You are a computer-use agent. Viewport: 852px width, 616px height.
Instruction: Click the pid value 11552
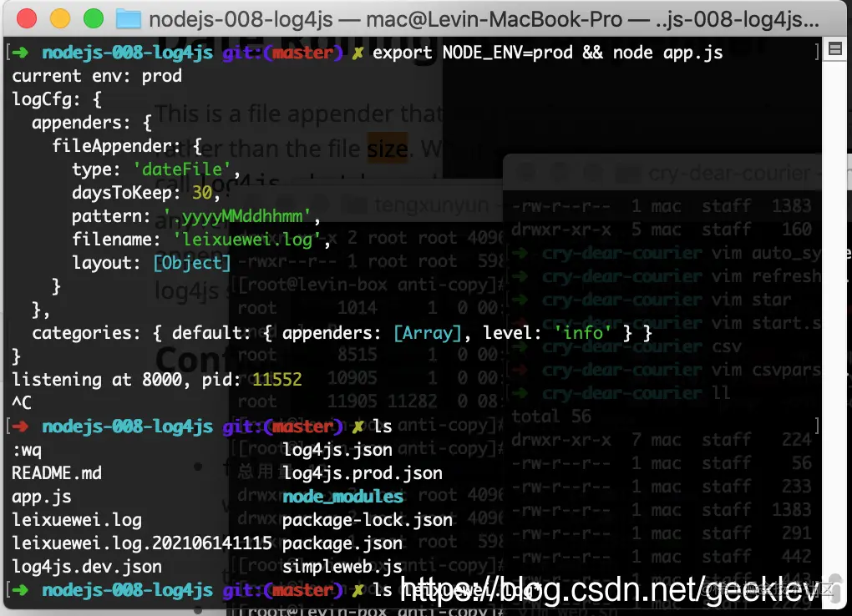click(x=276, y=379)
